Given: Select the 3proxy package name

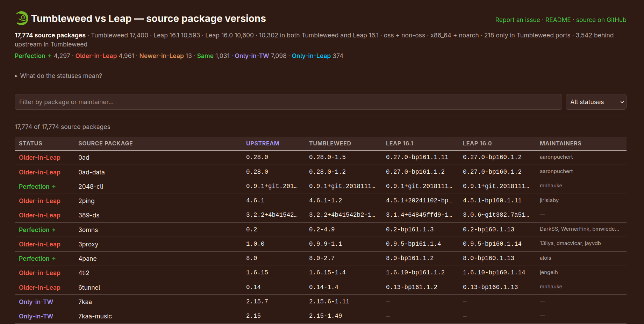Looking at the screenshot, I should point(88,244).
